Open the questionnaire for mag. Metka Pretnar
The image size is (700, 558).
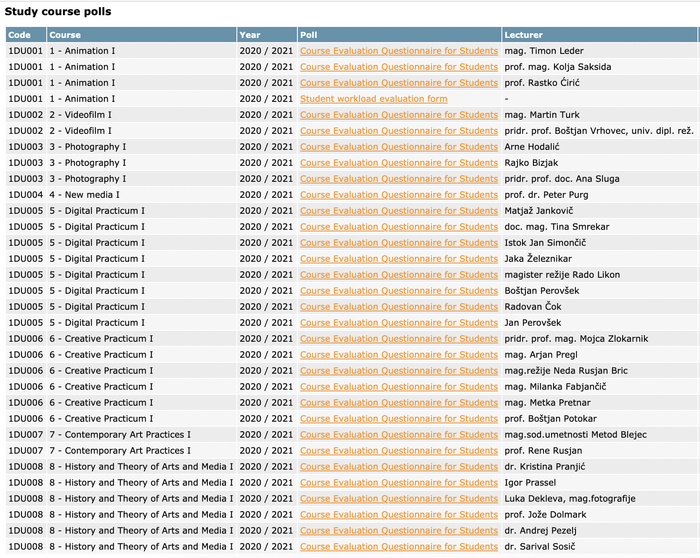pos(399,403)
